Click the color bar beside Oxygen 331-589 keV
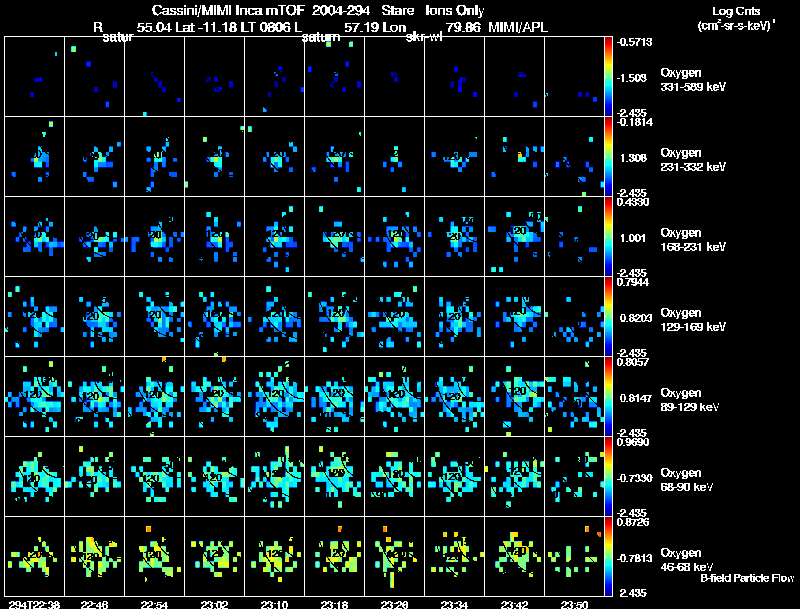Image resolution: width=800 pixels, height=609 pixels. [608, 77]
